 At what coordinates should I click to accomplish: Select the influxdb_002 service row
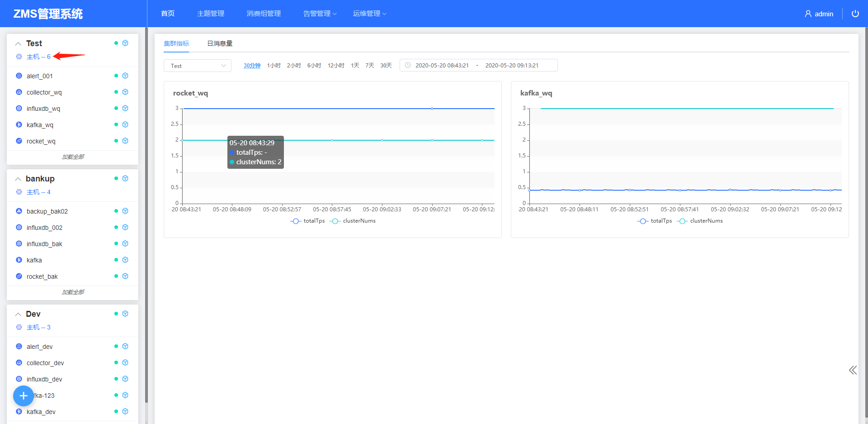click(x=72, y=227)
